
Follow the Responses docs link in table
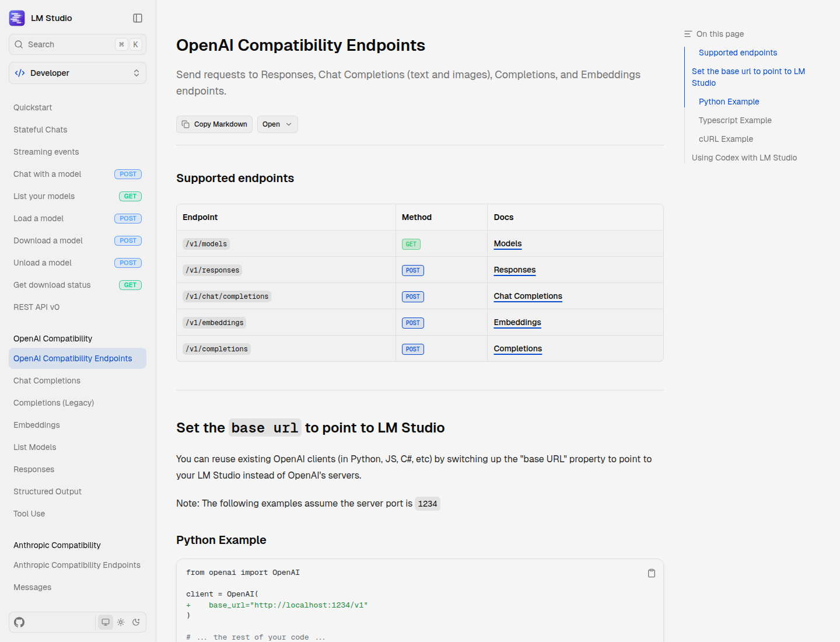pos(514,270)
